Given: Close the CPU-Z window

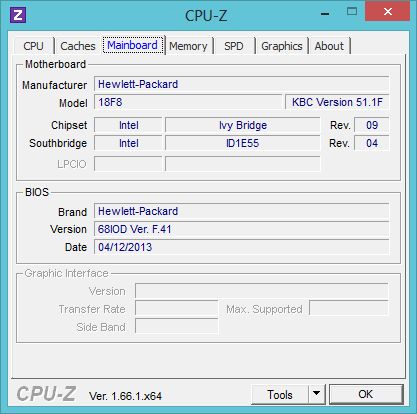Looking at the screenshot, I should 388,12.
